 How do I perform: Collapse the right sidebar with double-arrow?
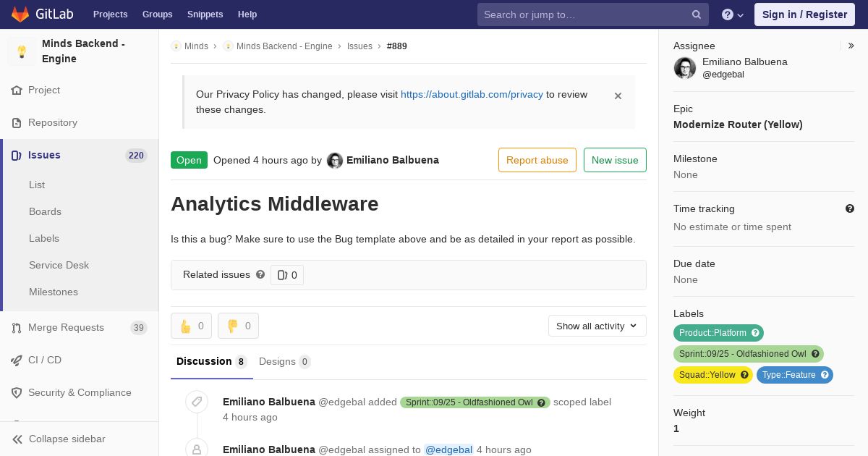(851, 46)
